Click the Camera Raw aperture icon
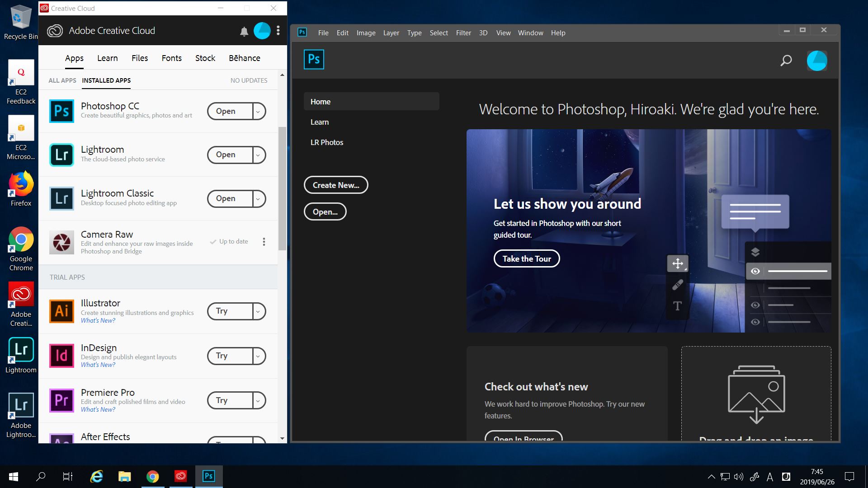This screenshot has height=488, width=868. coord(61,243)
